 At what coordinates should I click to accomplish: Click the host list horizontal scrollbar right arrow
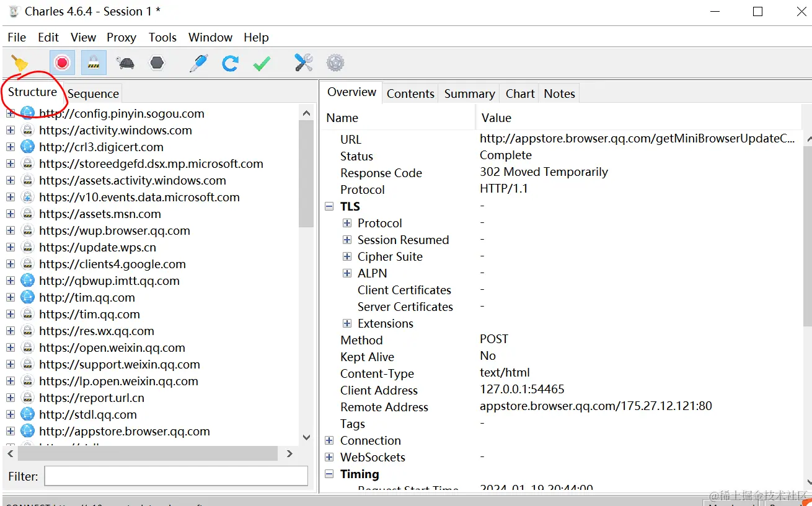[x=289, y=453]
